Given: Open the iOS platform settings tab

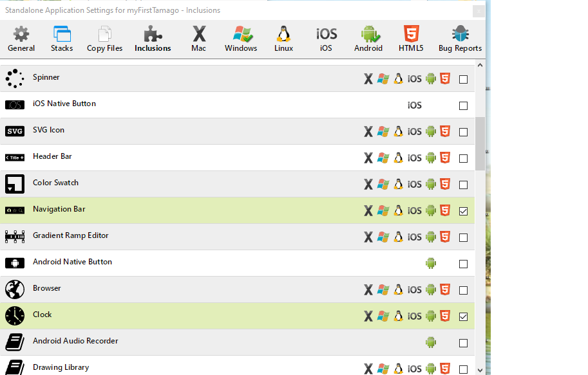Looking at the screenshot, I should [327, 39].
